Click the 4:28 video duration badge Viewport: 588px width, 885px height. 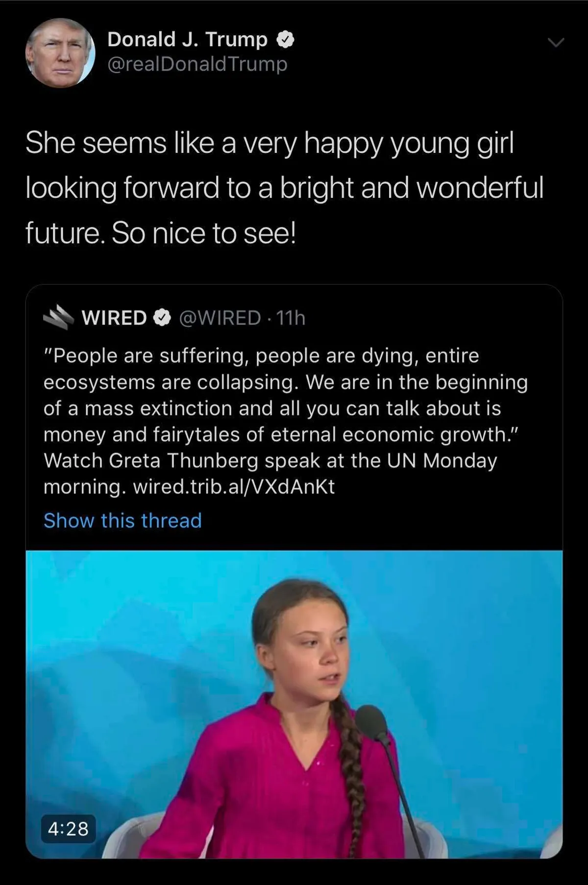tap(68, 829)
